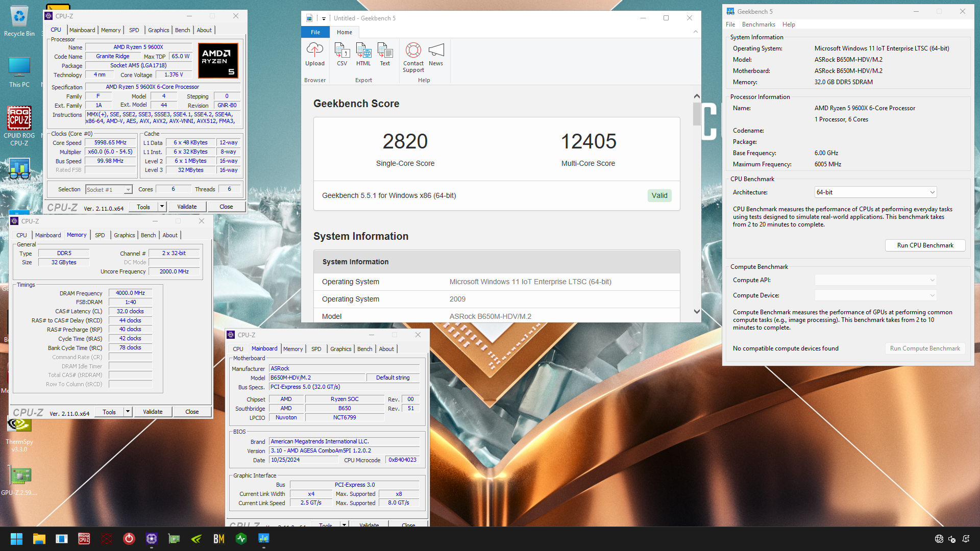Click the Valid badge in Geekbench result
This screenshot has height=551, width=980.
point(659,195)
